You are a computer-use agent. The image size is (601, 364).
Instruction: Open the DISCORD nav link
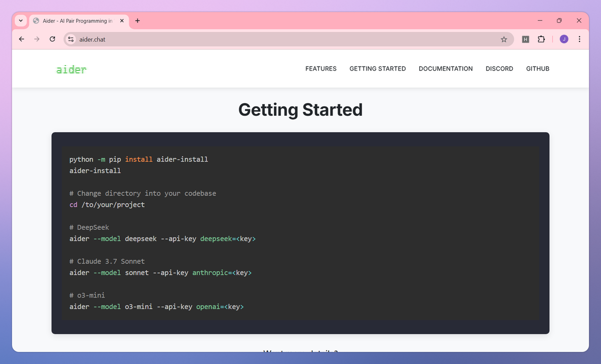[x=499, y=69]
